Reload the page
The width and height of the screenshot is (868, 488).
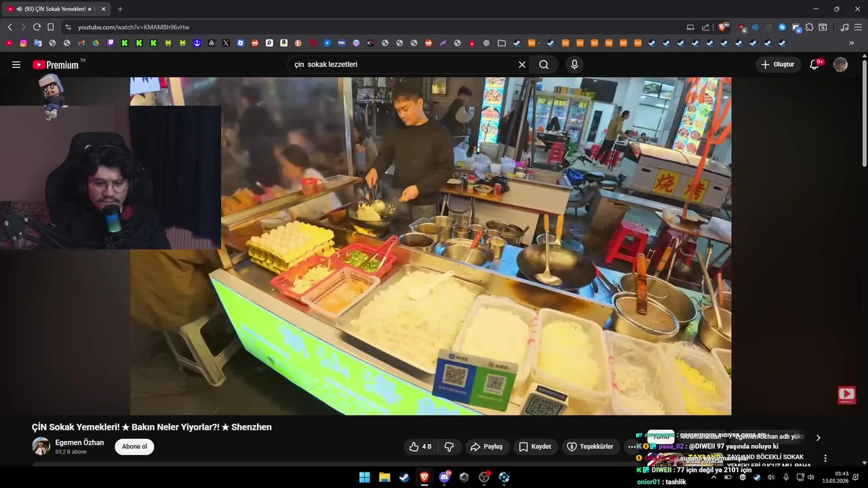pyautogui.click(x=37, y=27)
